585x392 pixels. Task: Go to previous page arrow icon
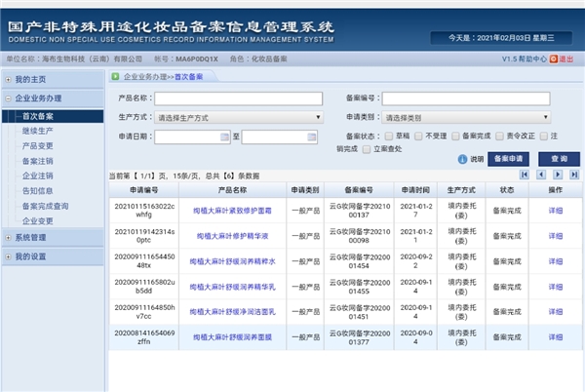(x=541, y=175)
